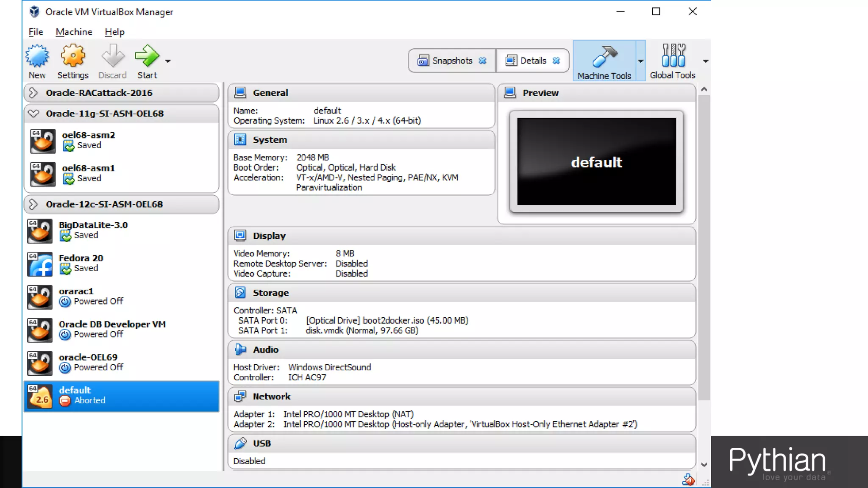This screenshot has width=868, height=488.
Task: Expand the Oracle-RACattack-2016 group
Action: point(33,93)
